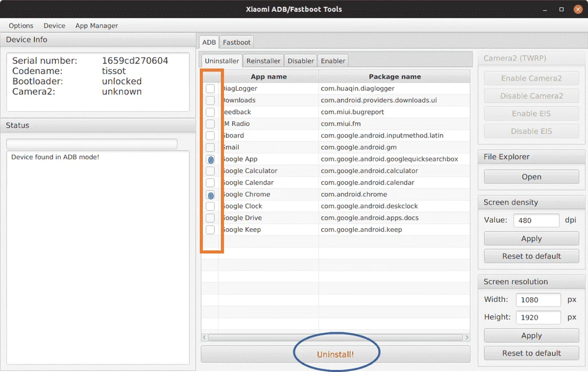Switch to the ADB tab
The image size is (588, 372).
pyautogui.click(x=209, y=42)
